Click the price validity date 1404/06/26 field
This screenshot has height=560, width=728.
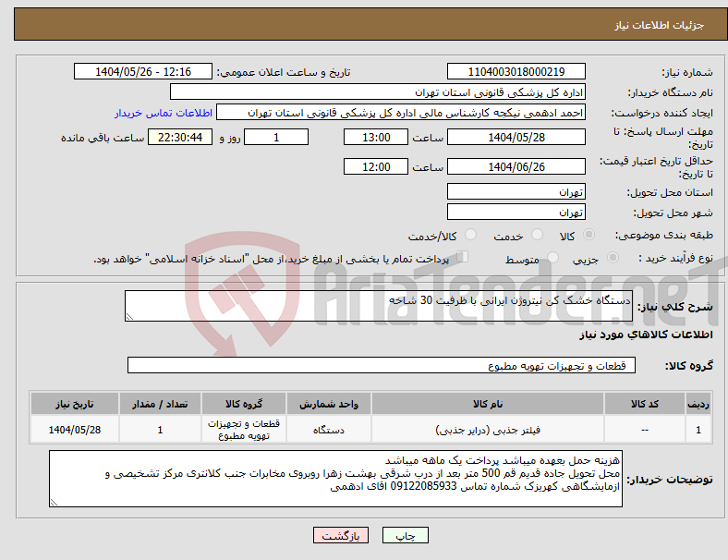[516, 166]
